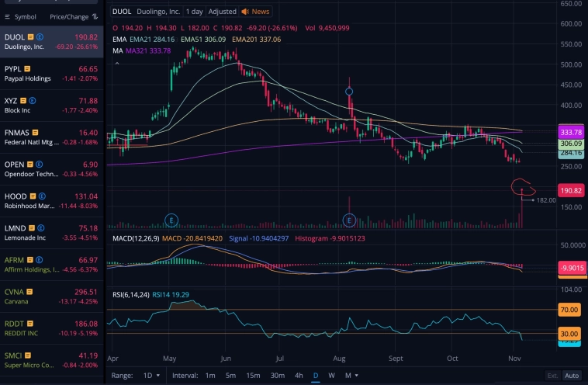Viewport: 588px width, 385px height.
Task: Open the orange note icon beside SMCI
Action: (28, 356)
